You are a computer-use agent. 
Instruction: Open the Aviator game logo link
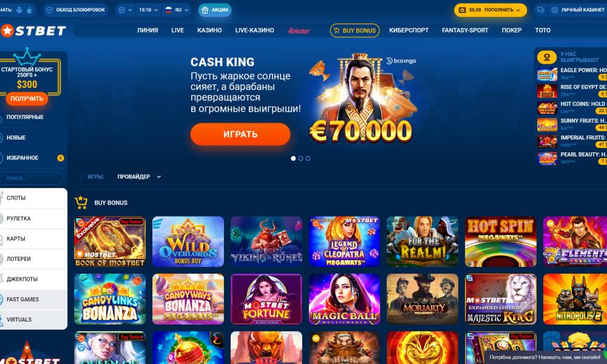(299, 30)
